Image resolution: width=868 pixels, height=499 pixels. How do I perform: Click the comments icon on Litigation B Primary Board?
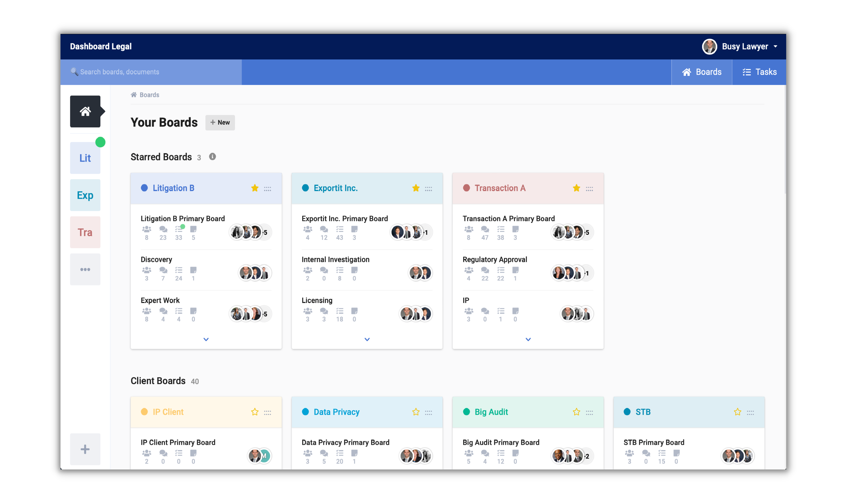click(x=163, y=229)
